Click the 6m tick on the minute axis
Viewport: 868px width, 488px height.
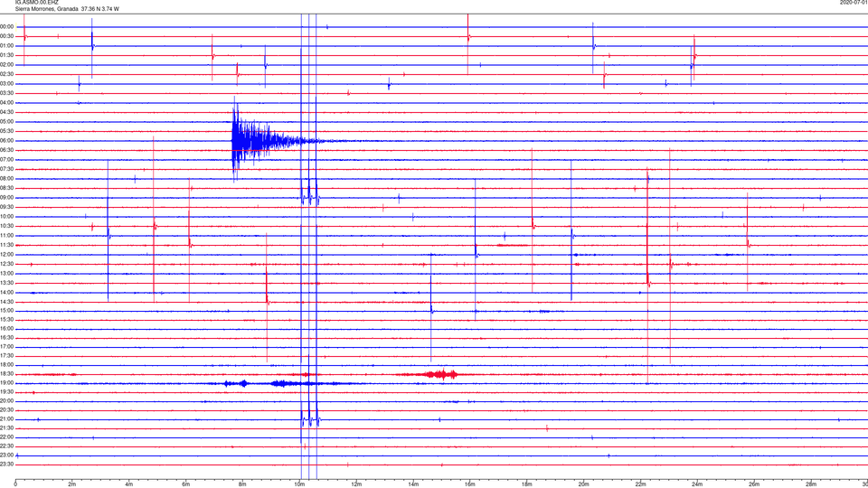186,484
